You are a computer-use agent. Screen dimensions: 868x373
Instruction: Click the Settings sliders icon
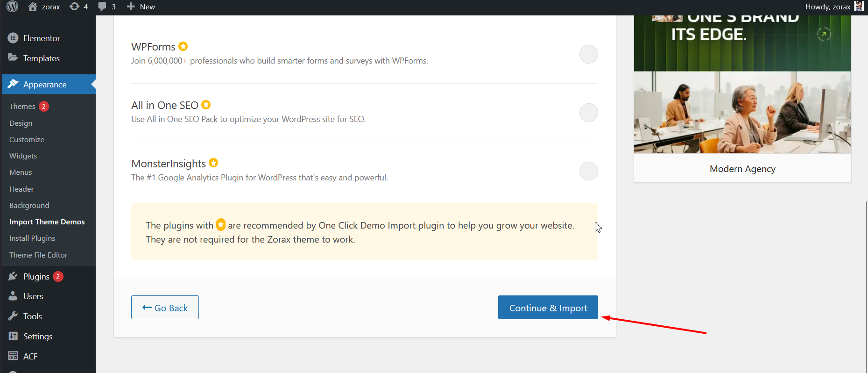point(13,336)
